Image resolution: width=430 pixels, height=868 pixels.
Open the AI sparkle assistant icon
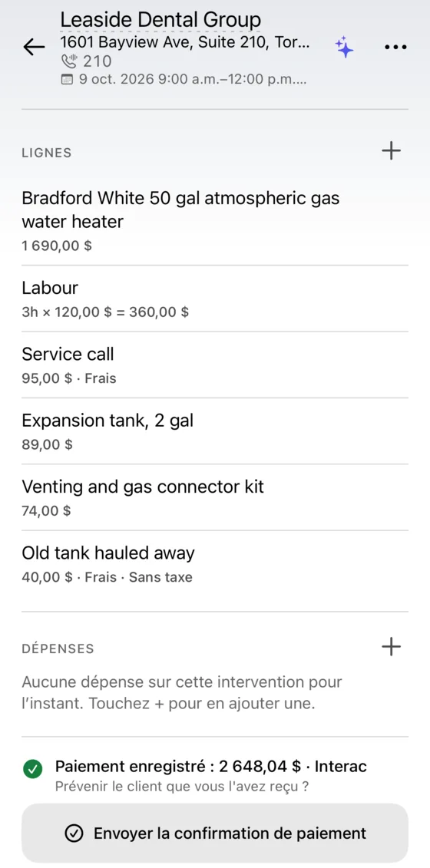click(x=344, y=47)
